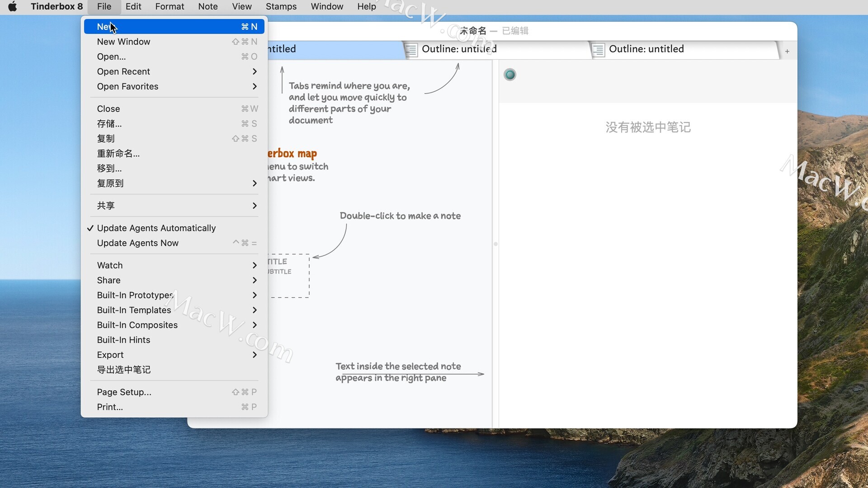
Task: Choose 导出选中笔记 menu item
Action: [174, 370]
